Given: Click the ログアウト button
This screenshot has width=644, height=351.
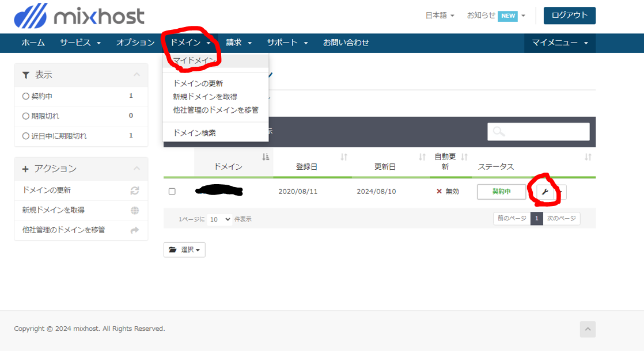Looking at the screenshot, I should click(569, 16).
